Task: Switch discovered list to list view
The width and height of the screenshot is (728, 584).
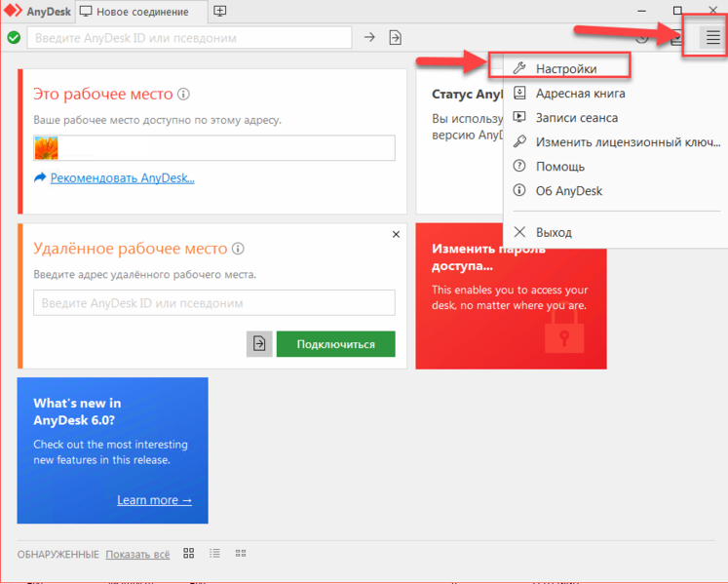Action: coord(214,553)
